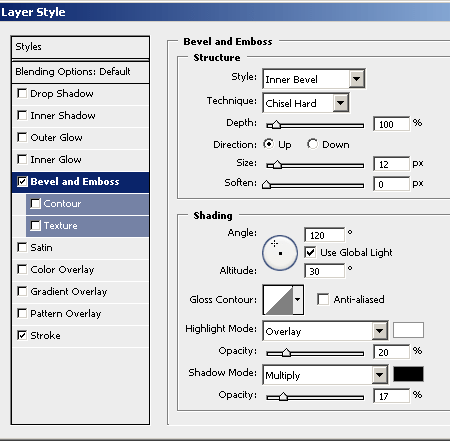This screenshot has width=450, height=441.
Task: Enable the Drop Shadow checkbox
Action: click(22, 93)
